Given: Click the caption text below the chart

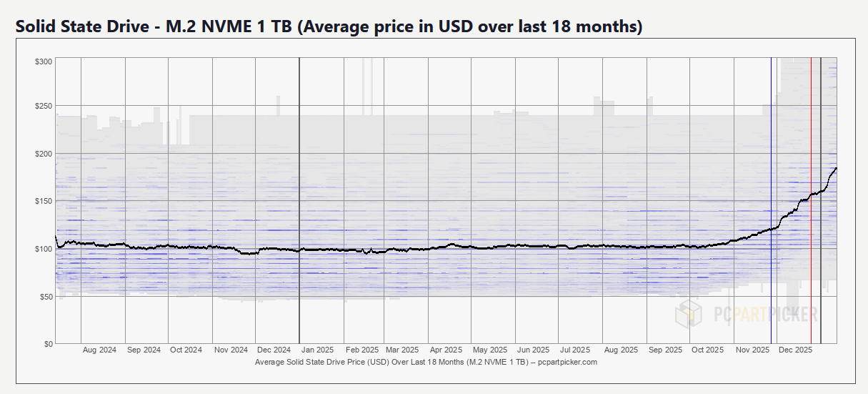Looking at the screenshot, I should (x=426, y=363).
